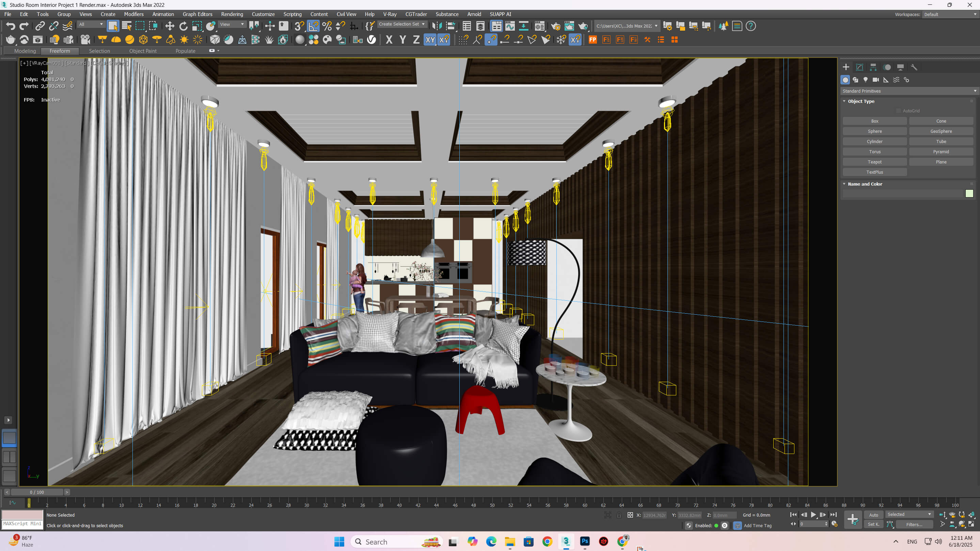980x551 pixels.
Task: Switch to Cameras category in Create panel
Action: point(876,80)
